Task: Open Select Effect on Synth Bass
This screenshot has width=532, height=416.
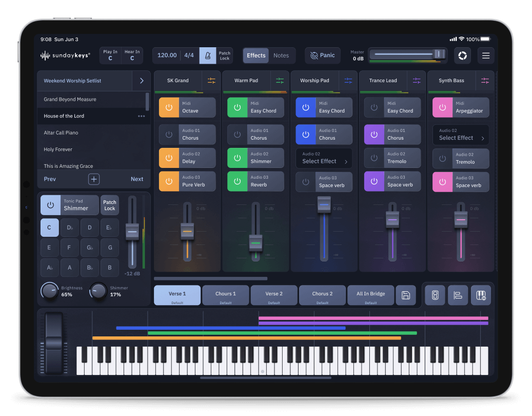Action: [x=461, y=135]
